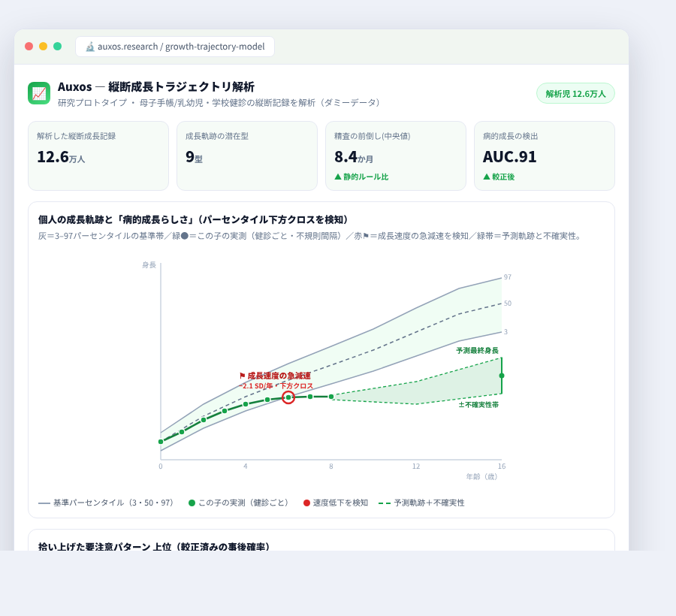The height and width of the screenshot is (616, 676).
Task: Click the first measurement point at age 0
Action: pos(161,442)
